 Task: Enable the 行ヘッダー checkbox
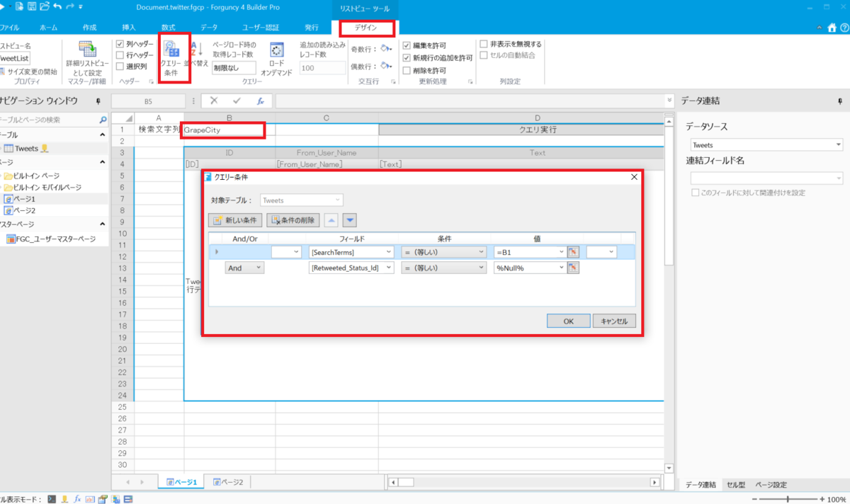click(x=119, y=54)
